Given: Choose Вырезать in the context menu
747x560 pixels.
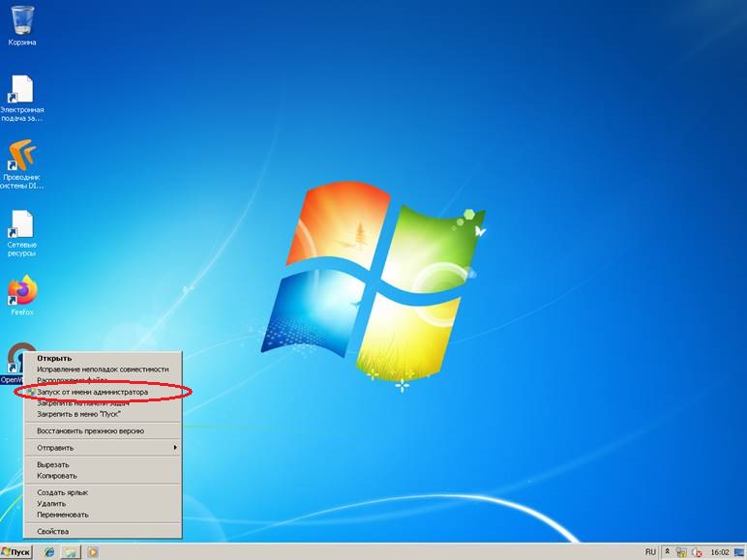Looking at the screenshot, I should coord(103,464).
